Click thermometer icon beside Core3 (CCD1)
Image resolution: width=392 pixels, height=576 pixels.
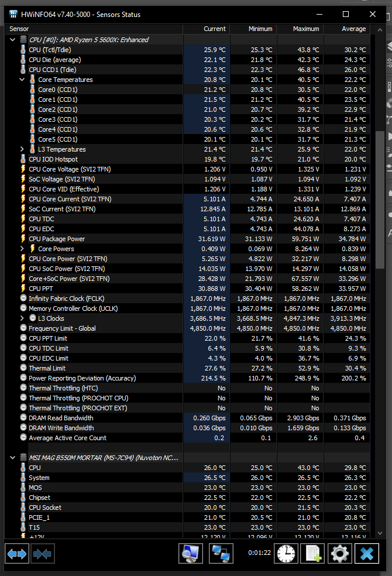pyautogui.click(x=32, y=119)
